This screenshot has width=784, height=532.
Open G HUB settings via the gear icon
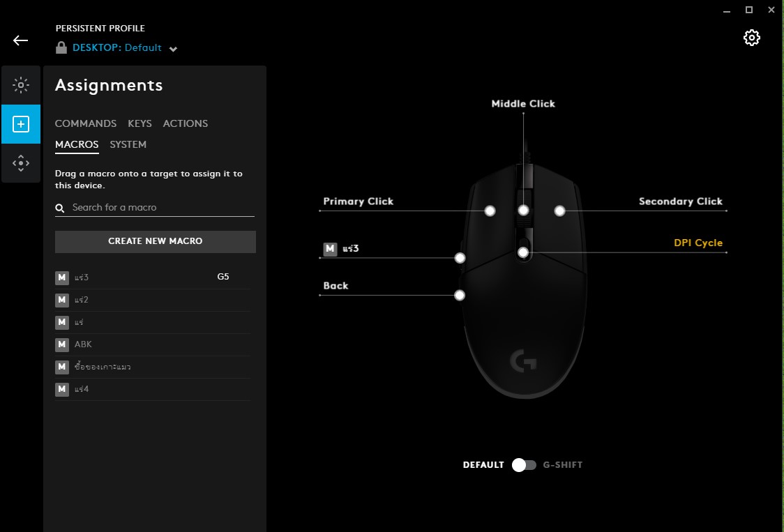pos(751,38)
